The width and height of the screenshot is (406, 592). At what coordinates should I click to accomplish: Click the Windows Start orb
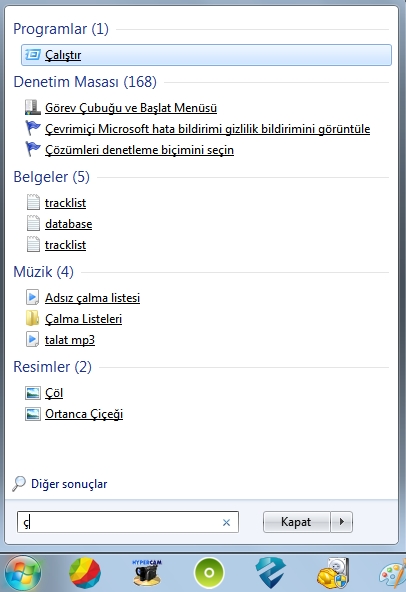point(23,573)
